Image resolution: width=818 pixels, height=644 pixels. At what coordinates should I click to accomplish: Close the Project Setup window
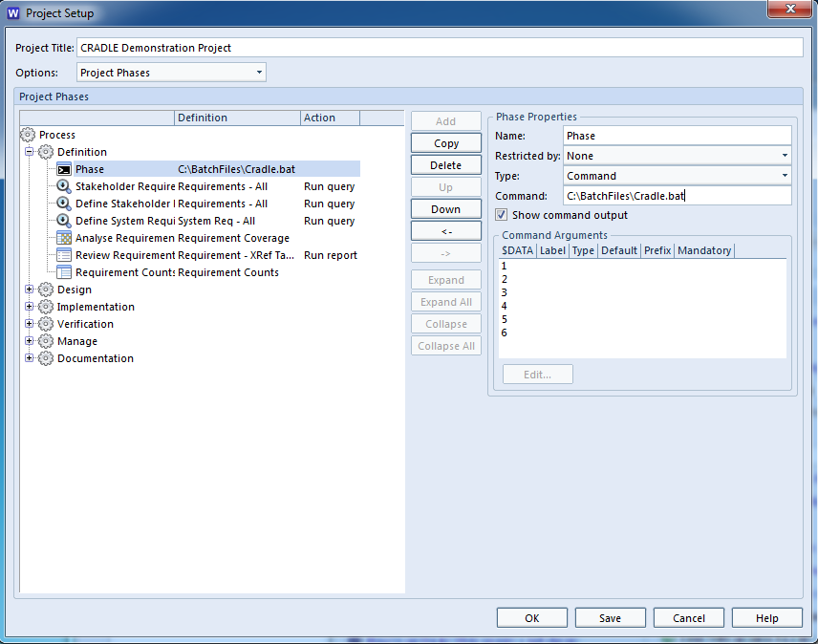coord(790,9)
